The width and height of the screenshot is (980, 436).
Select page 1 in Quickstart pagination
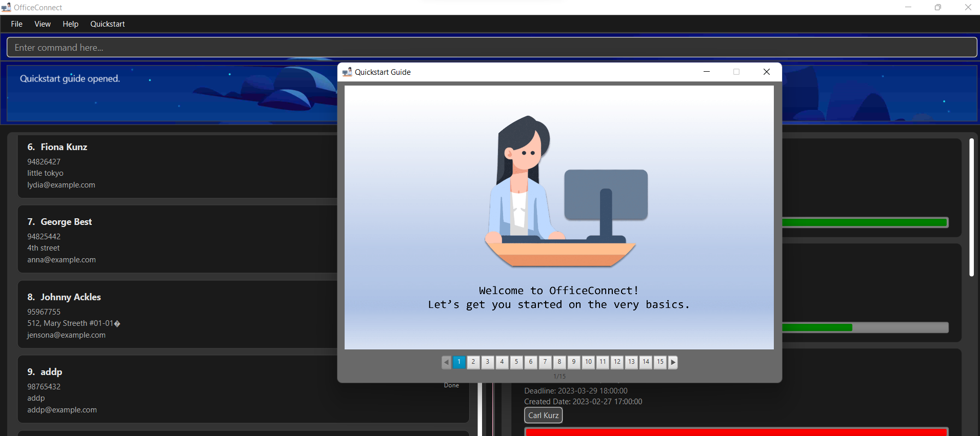[x=459, y=362]
